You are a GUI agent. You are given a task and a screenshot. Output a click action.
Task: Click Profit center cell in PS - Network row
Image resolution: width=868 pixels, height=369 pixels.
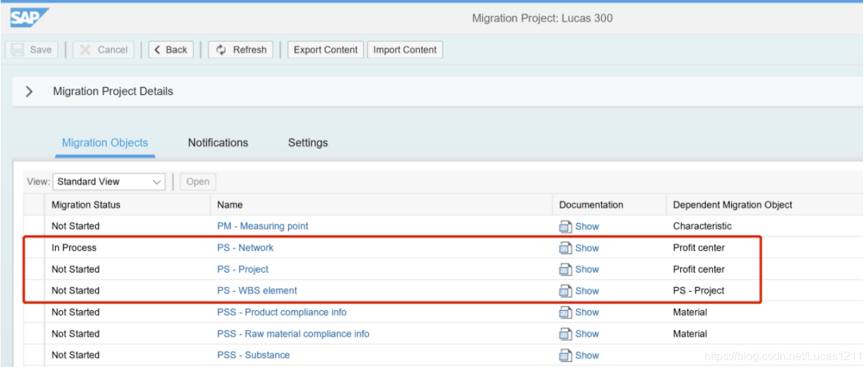[699, 248]
